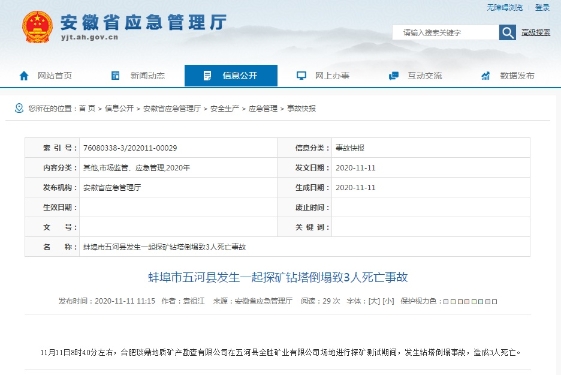Screen dimensions: 561x375
Task: Click the national emblem logo
Action: [38, 27]
